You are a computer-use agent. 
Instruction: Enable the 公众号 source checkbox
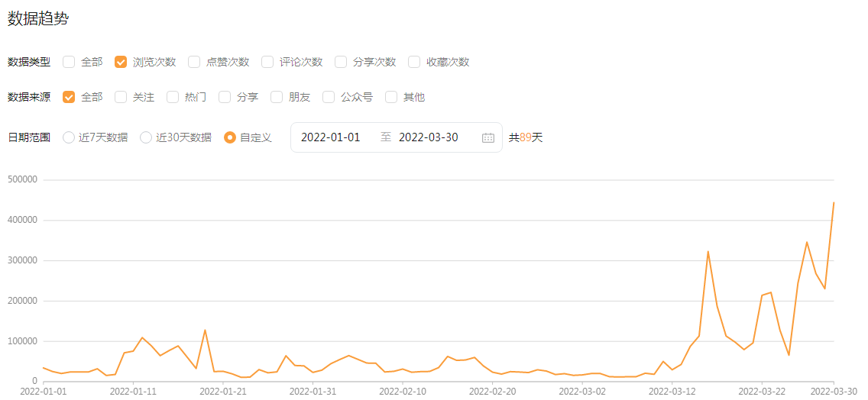[x=329, y=97]
